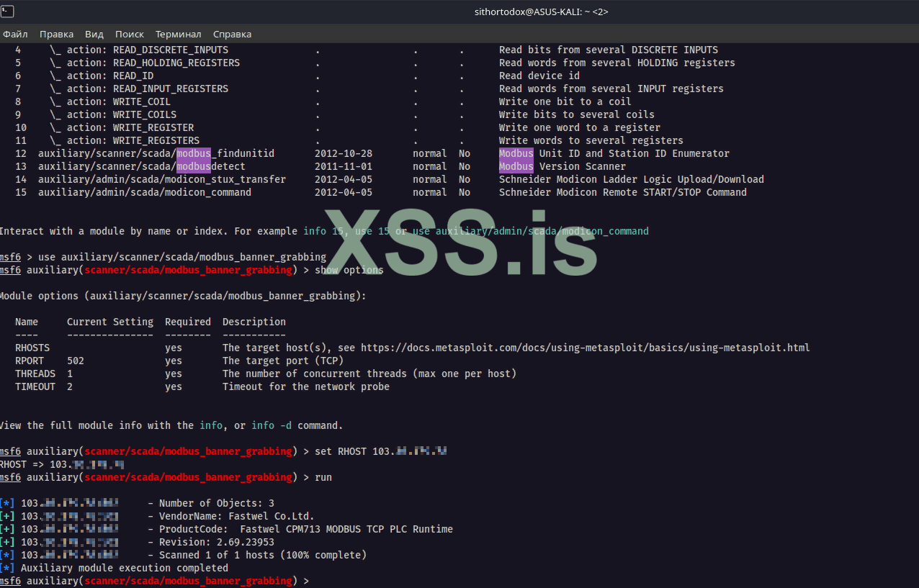Open the Справка menu
The height and width of the screenshot is (588, 919).
pos(233,34)
